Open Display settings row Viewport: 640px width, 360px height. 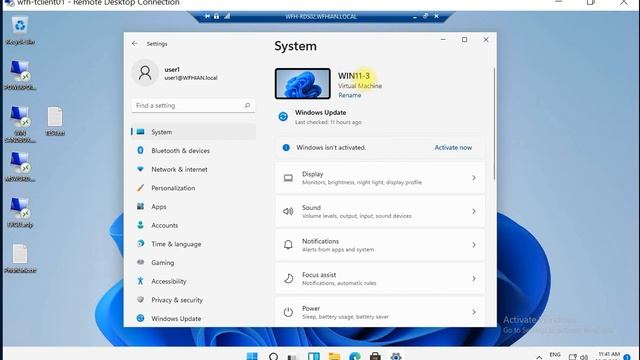click(x=380, y=178)
